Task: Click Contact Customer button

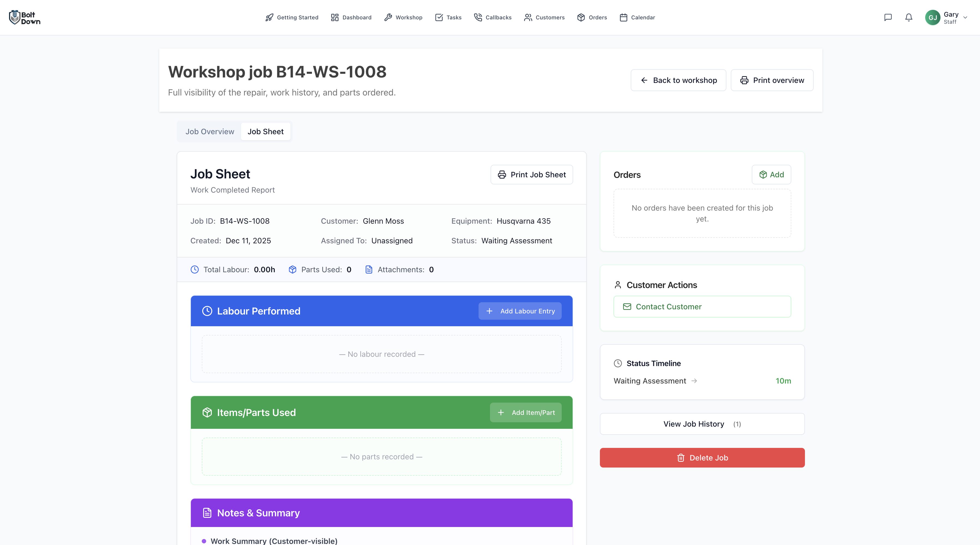Action: (702, 307)
